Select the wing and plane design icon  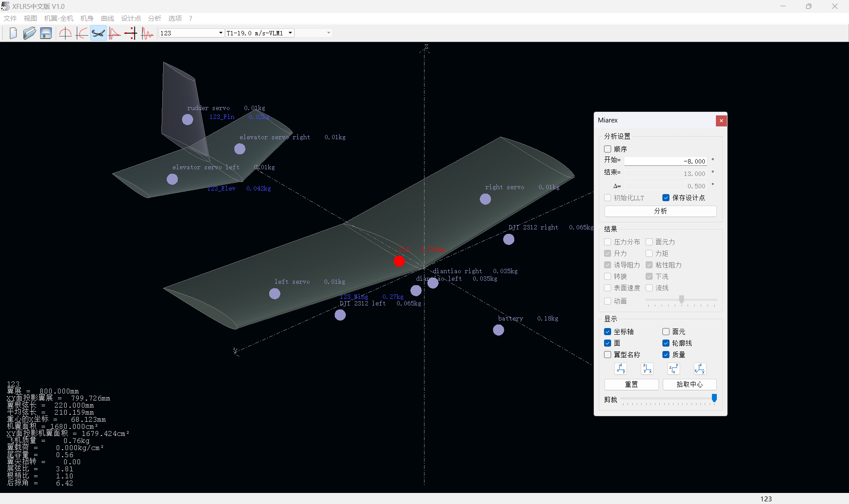(98, 33)
